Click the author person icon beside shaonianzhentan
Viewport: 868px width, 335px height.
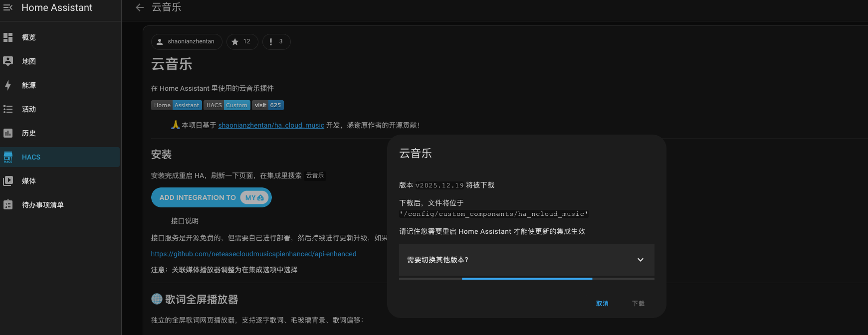(x=160, y=42)
